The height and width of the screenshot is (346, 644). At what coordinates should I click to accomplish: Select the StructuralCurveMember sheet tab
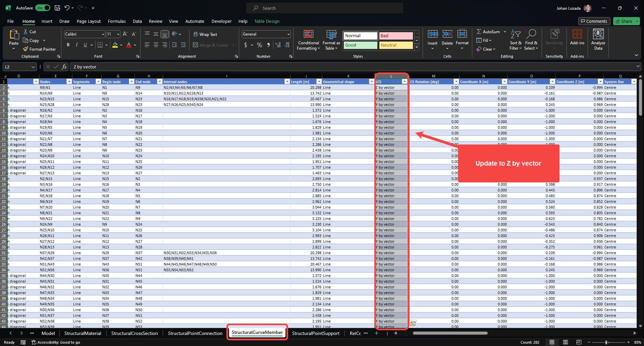click(x=257, y=332)
